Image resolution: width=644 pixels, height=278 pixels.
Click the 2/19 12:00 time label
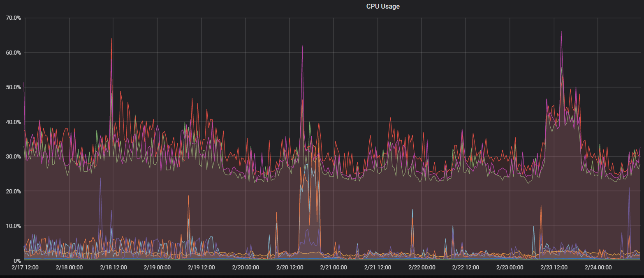point(202,267)
